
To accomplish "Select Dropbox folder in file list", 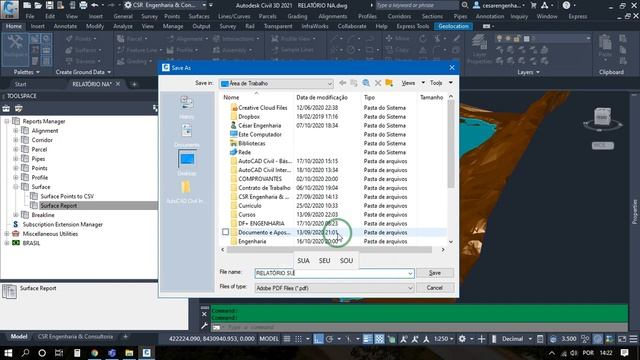I will point(249,117).
